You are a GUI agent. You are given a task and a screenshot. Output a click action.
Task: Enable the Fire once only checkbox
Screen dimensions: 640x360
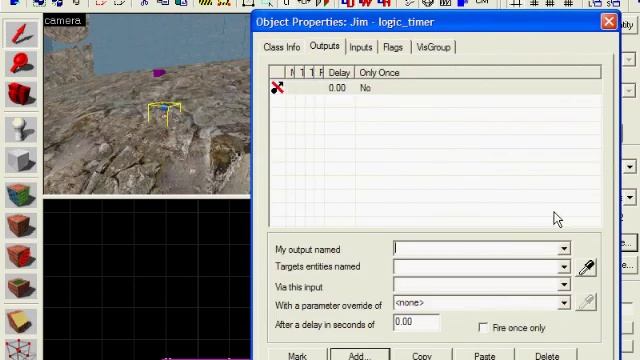point(483,327)
